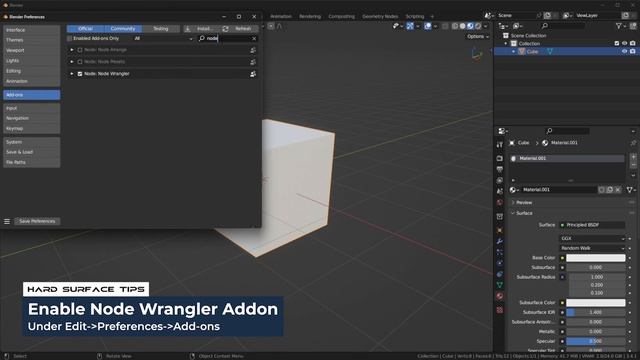Image resolution: width=640 pixels, height=360 pixels.
Task: Open the View Layer properties tab icon
Action: pos(500,180)
